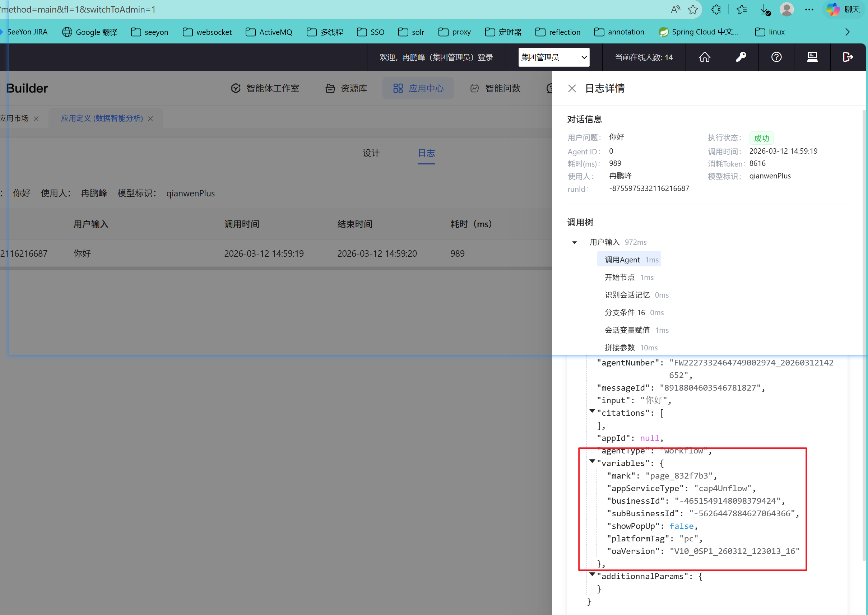Collapse the "citations" JSON array
The image size is (868, 615).
coord(592,411)
